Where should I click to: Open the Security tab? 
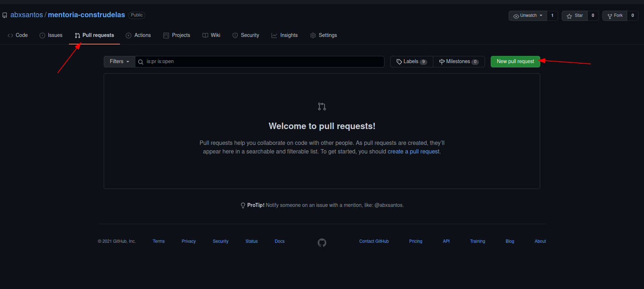pos(246,35)
